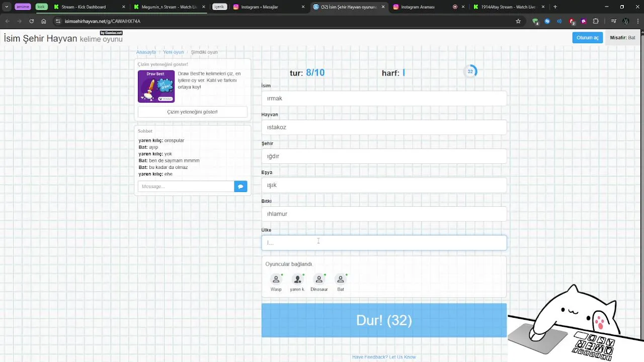Click the round countdown timer showing 32
The height and width of the screenshot is (362, 644).
(x=470, y=71)
